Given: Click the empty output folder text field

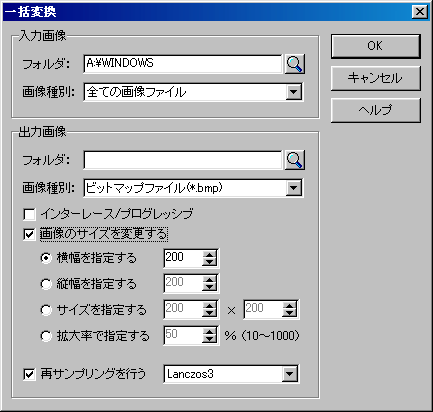Looking at the screenshot, I should (183, 160).
